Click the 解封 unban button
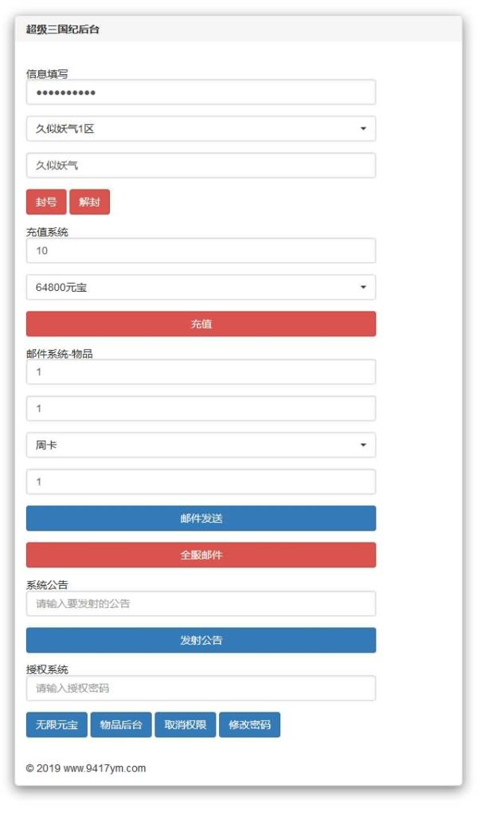504x816 pixels. (90, 202)
